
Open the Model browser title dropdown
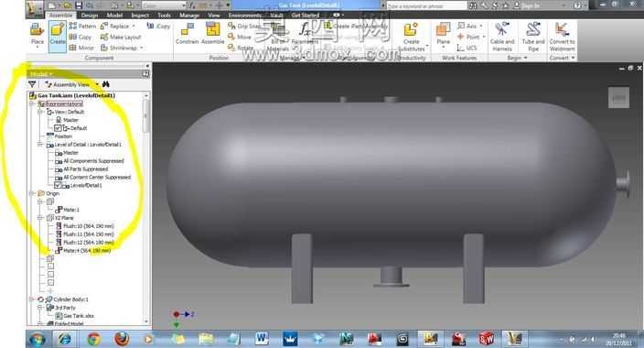pyautogui.click(x=41, y=74)
